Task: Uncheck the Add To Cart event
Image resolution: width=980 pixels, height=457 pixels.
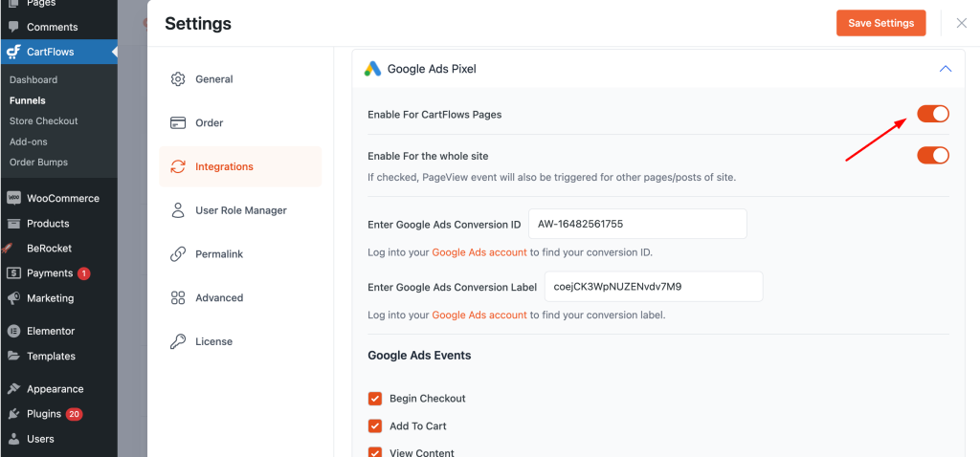Action: point(375,426)
